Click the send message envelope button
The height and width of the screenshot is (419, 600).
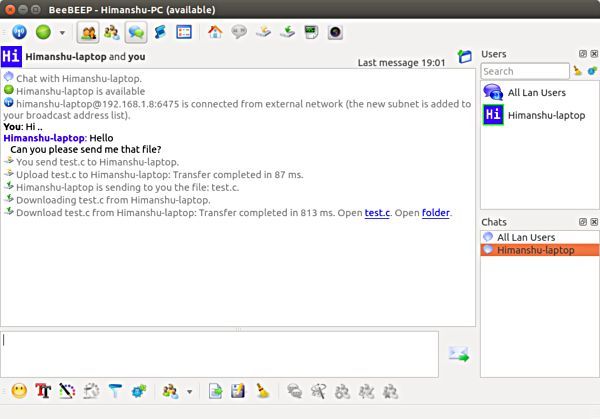coord(459,354)
